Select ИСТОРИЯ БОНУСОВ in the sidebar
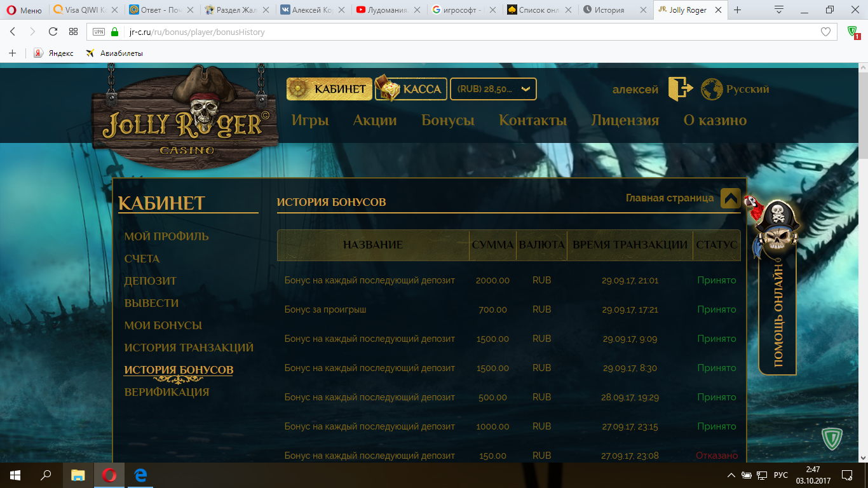 tap(179, 370)
